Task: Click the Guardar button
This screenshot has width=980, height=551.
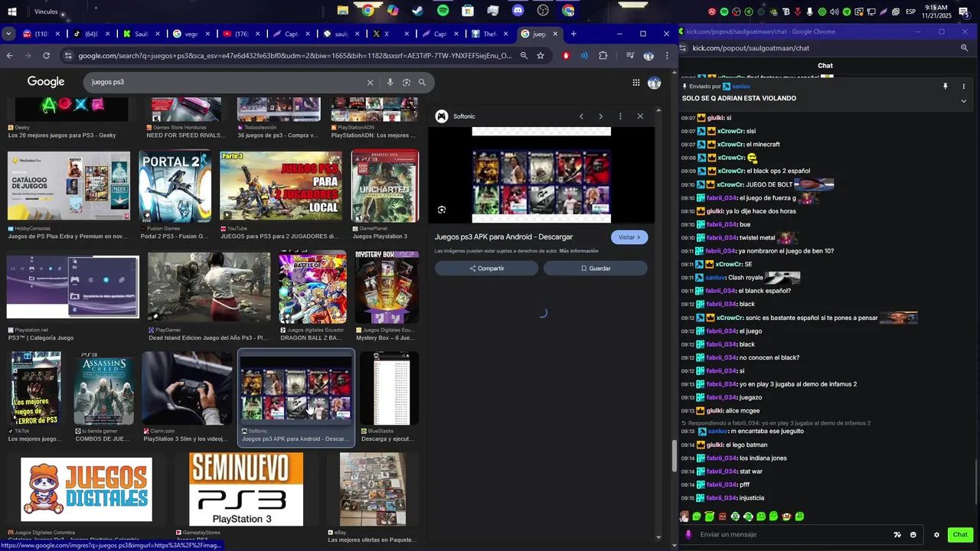Action: click(596, 269)
